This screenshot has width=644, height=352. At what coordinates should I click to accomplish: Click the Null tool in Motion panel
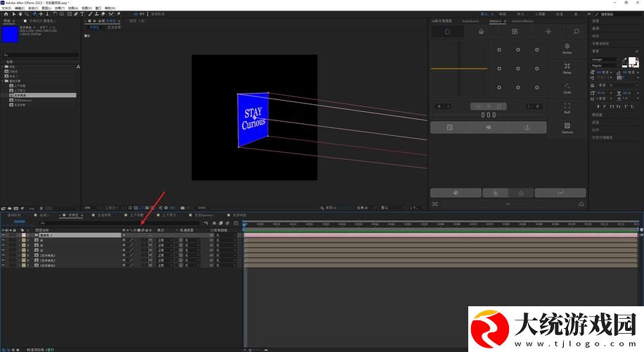coord(567,108)
